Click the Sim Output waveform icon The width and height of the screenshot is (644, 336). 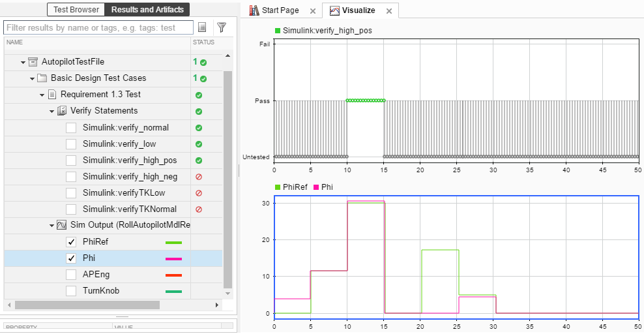[62, 225]
